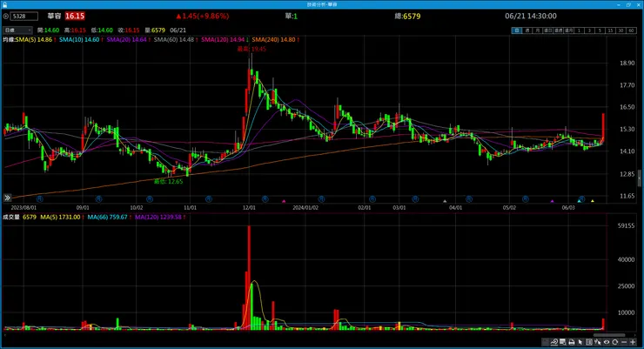Click the gray triangle marker before 04/01
The image size is (644, 349).
click(x=445, y=201)
